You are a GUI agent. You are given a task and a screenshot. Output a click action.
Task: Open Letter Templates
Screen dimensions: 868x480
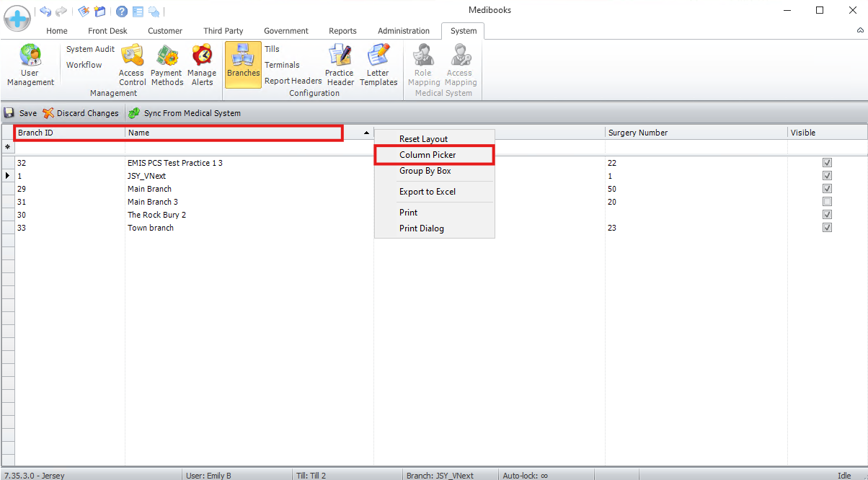pos(378,66)
